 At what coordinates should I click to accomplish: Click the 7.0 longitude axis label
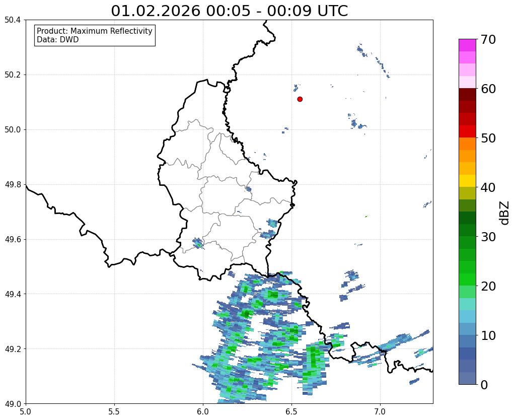coord(380,412)
